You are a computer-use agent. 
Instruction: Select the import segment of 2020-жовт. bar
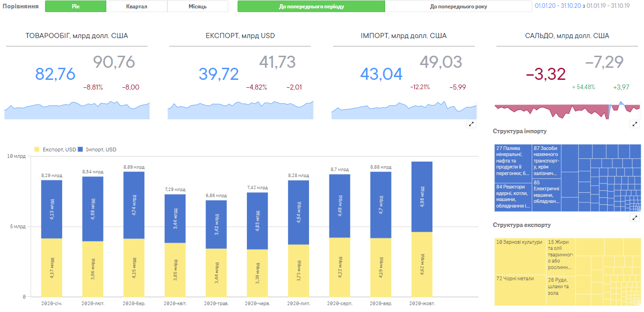click(x=422, y=197)
